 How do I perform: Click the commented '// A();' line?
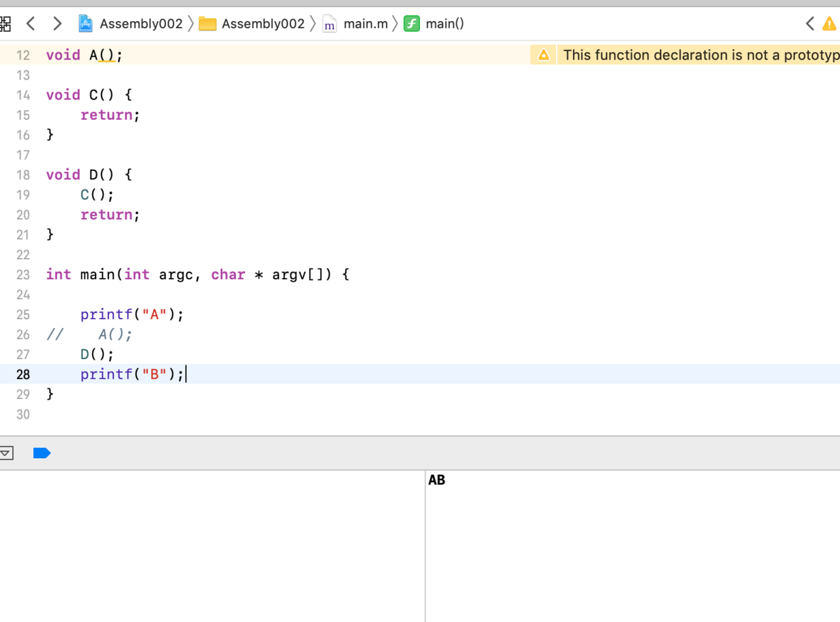tap(89, 334)
